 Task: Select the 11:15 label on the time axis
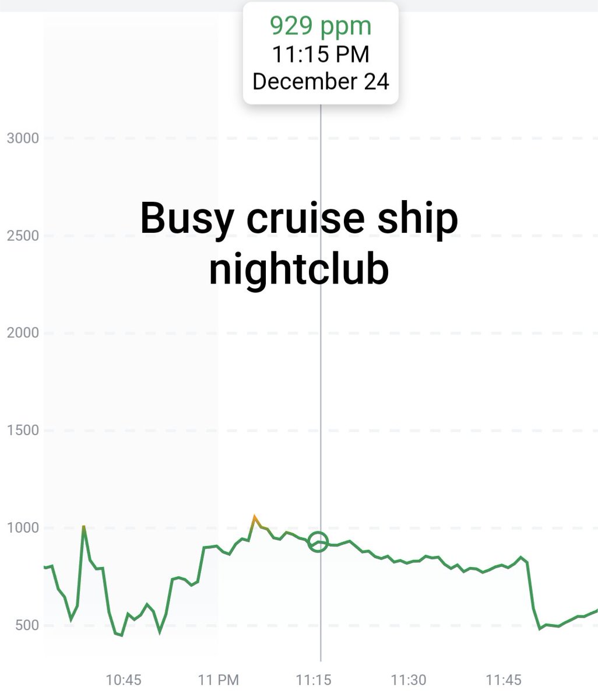314,680
